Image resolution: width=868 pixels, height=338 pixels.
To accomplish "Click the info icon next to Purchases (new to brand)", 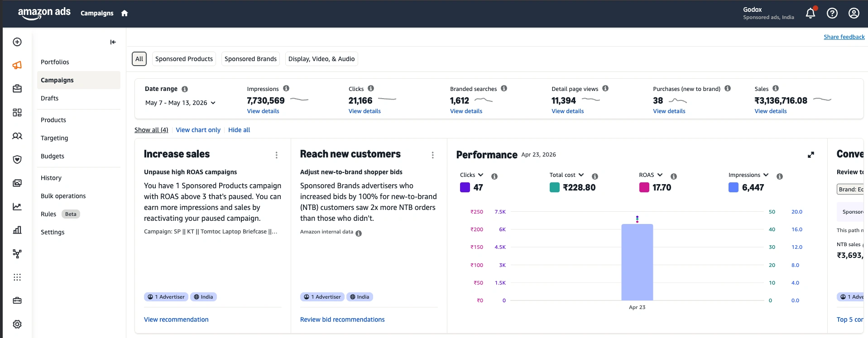I will coord(728,88).
